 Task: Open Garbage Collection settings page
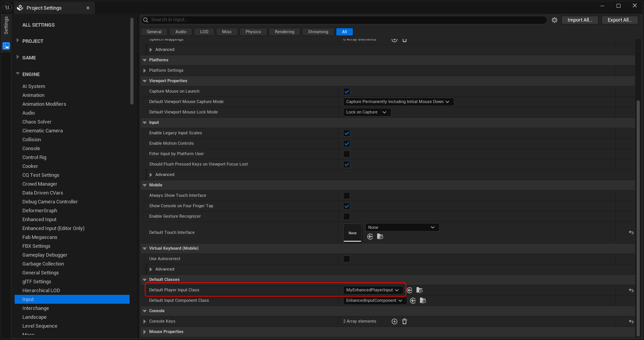(43, 264)
